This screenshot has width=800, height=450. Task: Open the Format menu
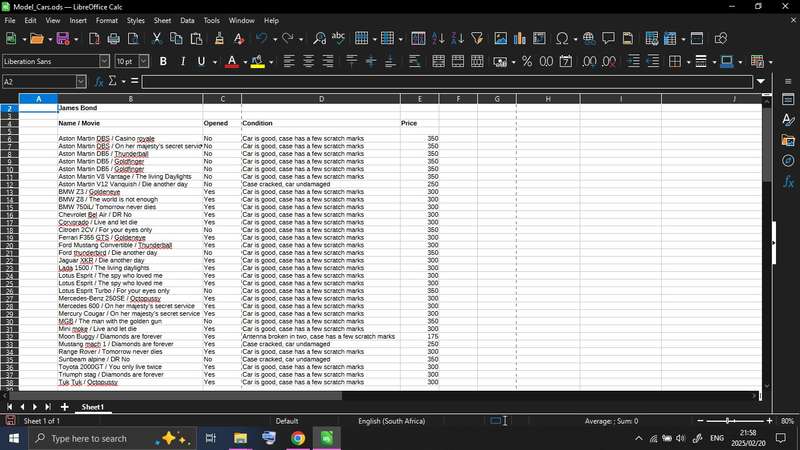coord(107,20)
